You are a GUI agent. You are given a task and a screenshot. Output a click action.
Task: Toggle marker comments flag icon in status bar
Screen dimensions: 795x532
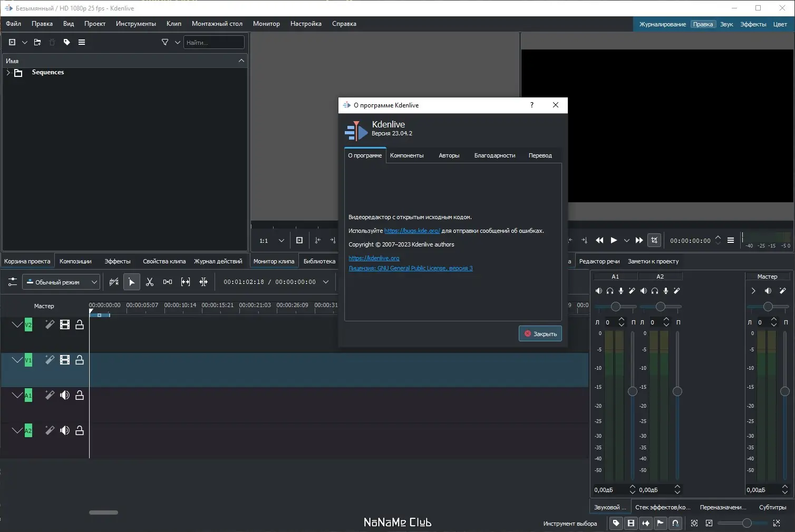point(660,523)
